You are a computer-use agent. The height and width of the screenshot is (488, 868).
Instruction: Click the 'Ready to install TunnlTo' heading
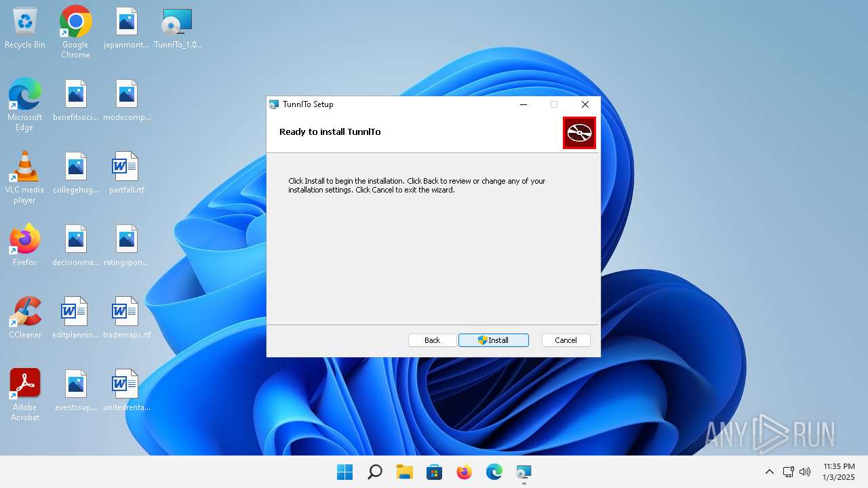coord(330,131)
